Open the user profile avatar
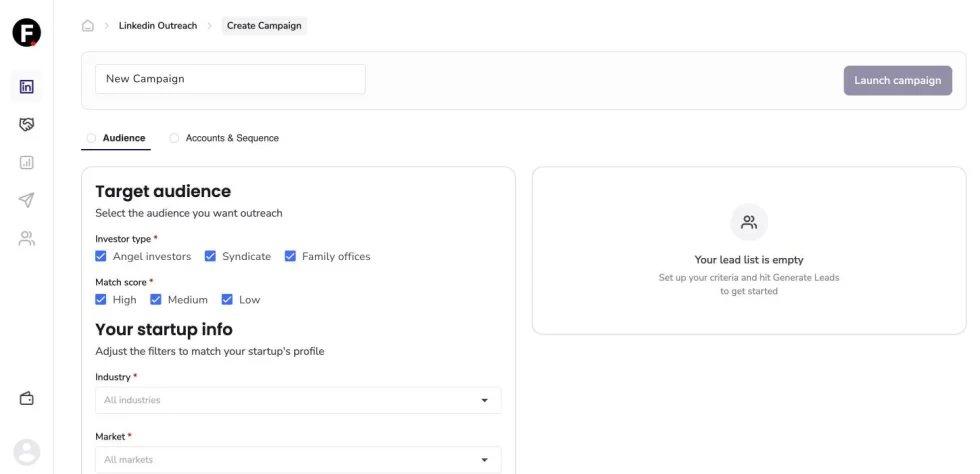Screen dimensions: 980x474 (x=27, y=452)
